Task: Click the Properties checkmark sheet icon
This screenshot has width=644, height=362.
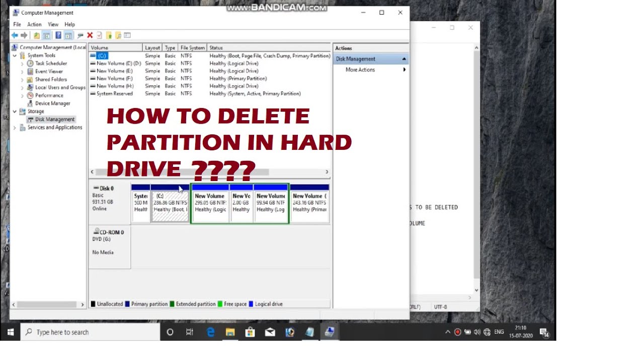Action: pyautogui.click(x=99, y=35)
